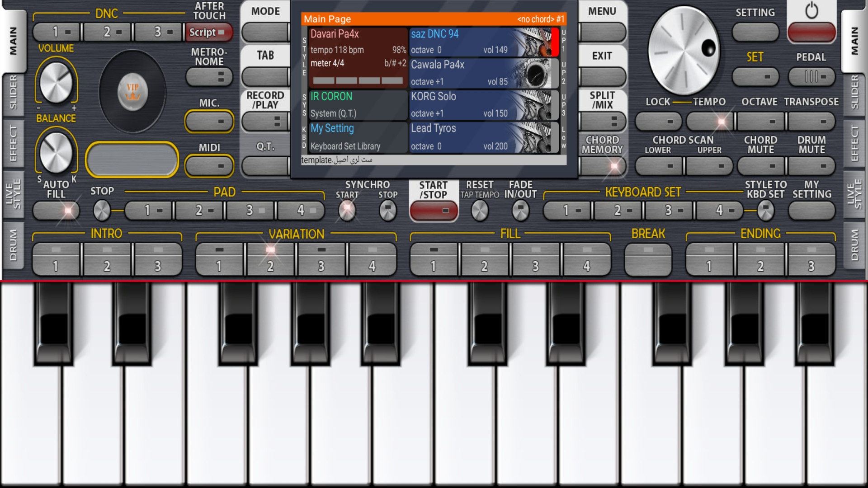Screen dimensions: 868x488
Task: Open My Setting Keyboard Set Library panel
Action: point(358,137)
